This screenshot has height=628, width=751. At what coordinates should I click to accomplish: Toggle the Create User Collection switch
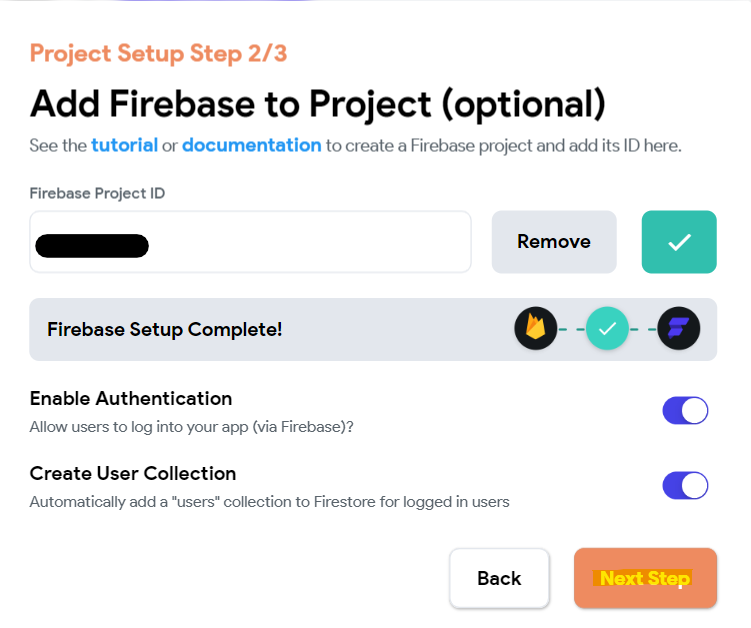click(685, 486)
